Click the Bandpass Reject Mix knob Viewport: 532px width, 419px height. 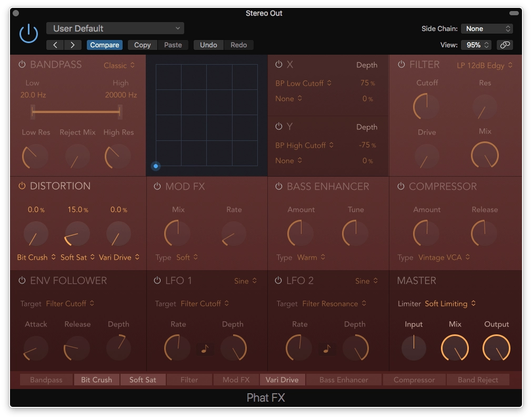[x=77, y=157]
